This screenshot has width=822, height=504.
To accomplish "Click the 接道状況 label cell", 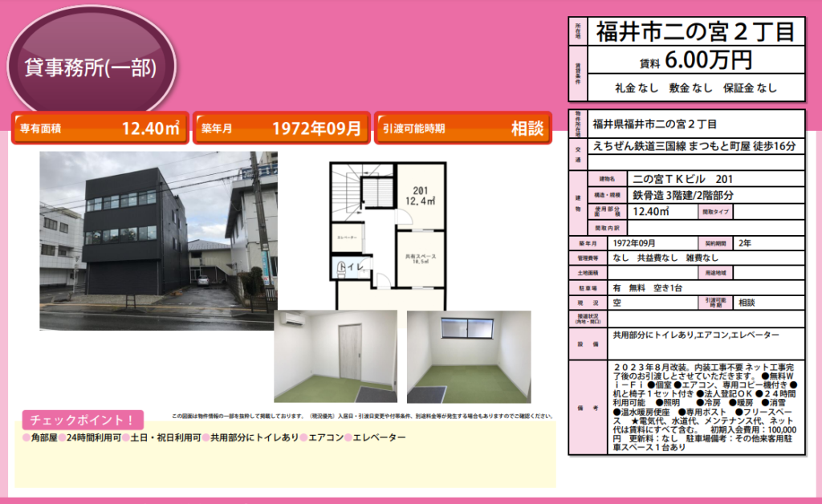I will [x=588, y=319].
